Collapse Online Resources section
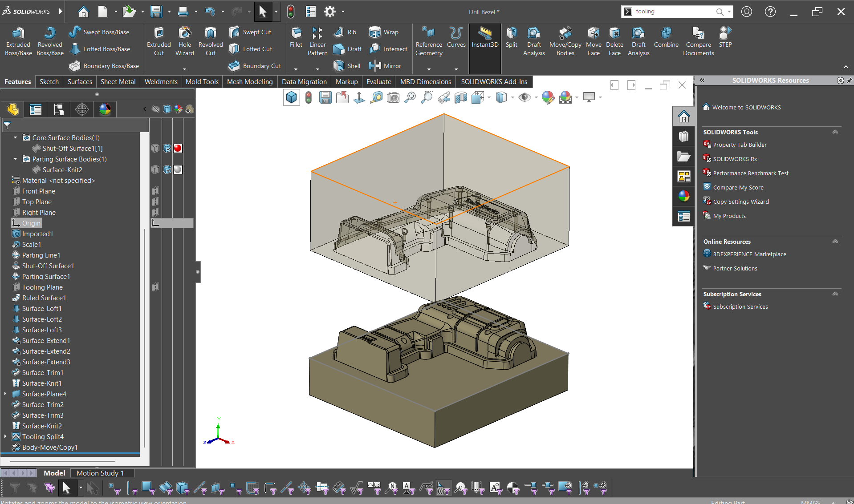Image resolution: width=854 pixels, height=504 pixels. point(835,242)
